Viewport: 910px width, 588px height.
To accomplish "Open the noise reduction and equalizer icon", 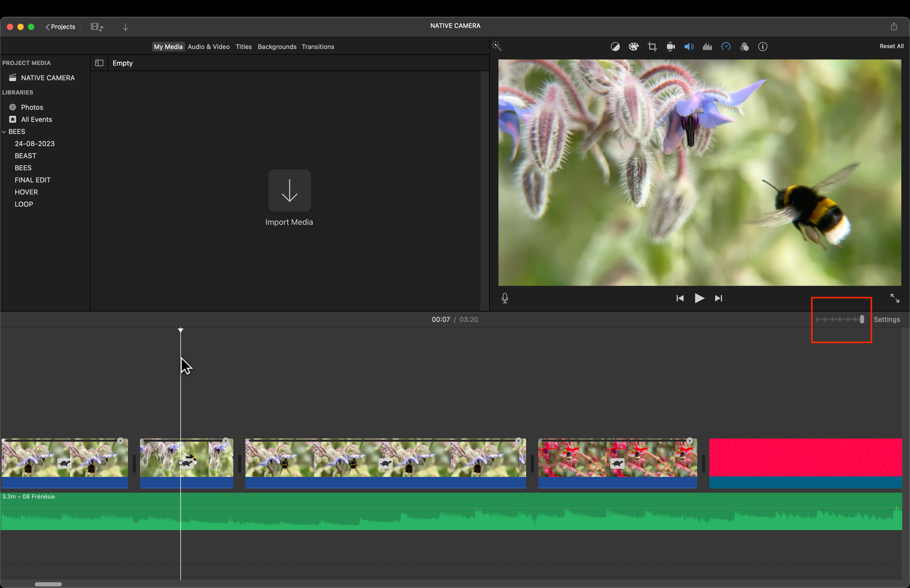I will pos(707,47).
